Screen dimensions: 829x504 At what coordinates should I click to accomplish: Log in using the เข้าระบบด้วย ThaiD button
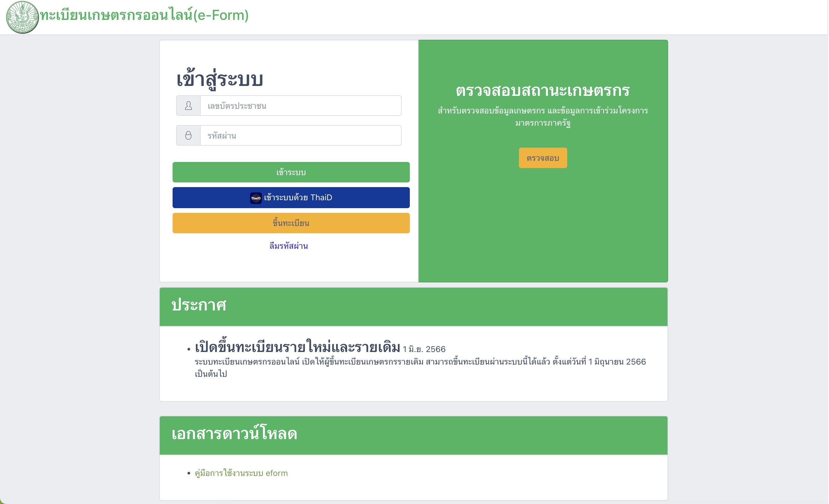[x=291, y=198]
